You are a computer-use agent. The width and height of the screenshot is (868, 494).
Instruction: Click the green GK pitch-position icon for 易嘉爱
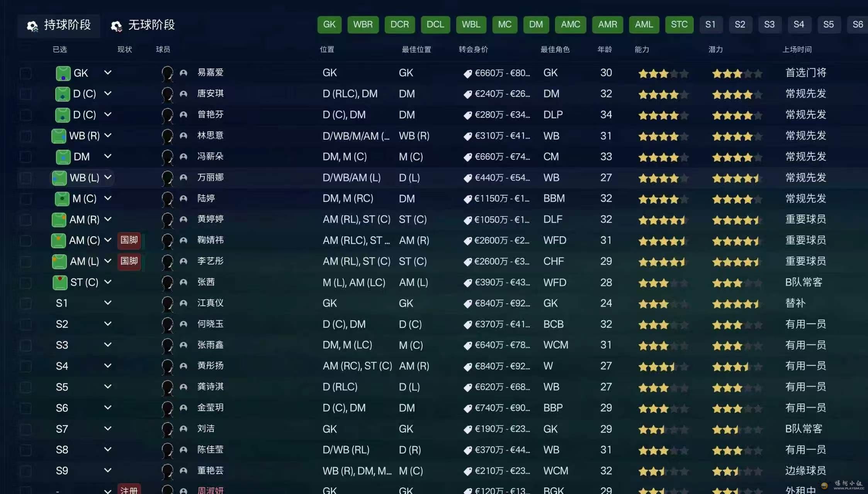[x=63, y=73]
